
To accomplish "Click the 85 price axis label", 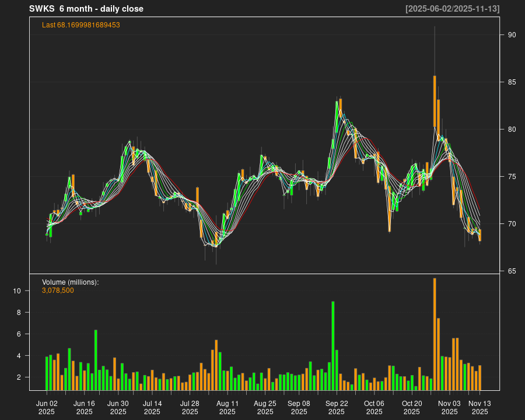I will 512,82.
